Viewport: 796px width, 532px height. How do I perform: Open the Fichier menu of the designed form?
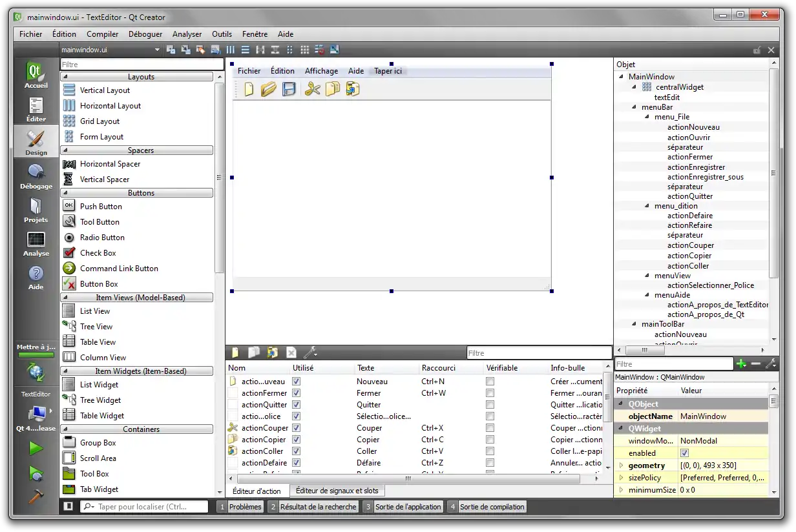[x=249, y=71]
